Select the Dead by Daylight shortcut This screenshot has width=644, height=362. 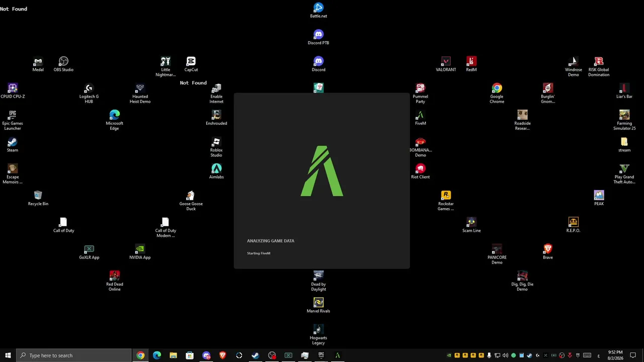[318, 281]
